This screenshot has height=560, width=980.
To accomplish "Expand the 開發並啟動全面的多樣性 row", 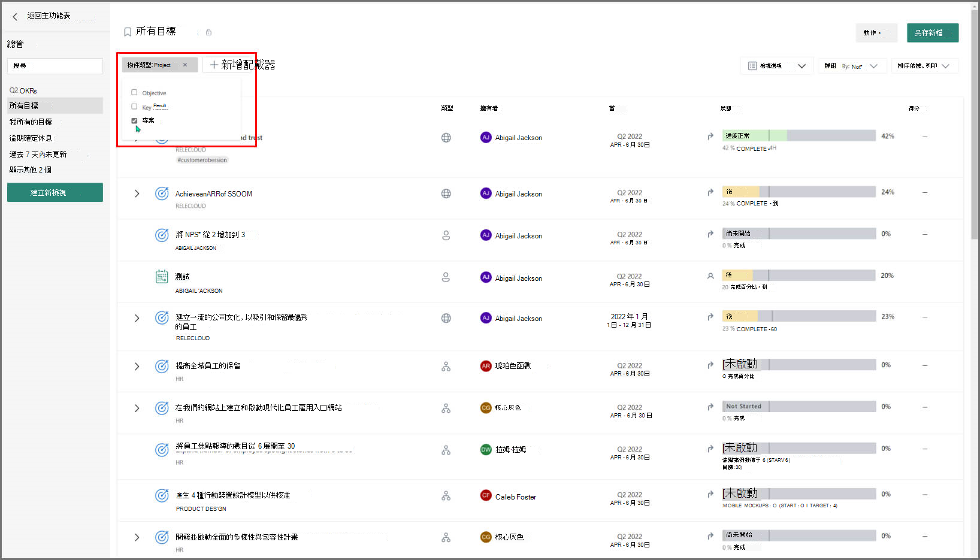I will 137,537.
